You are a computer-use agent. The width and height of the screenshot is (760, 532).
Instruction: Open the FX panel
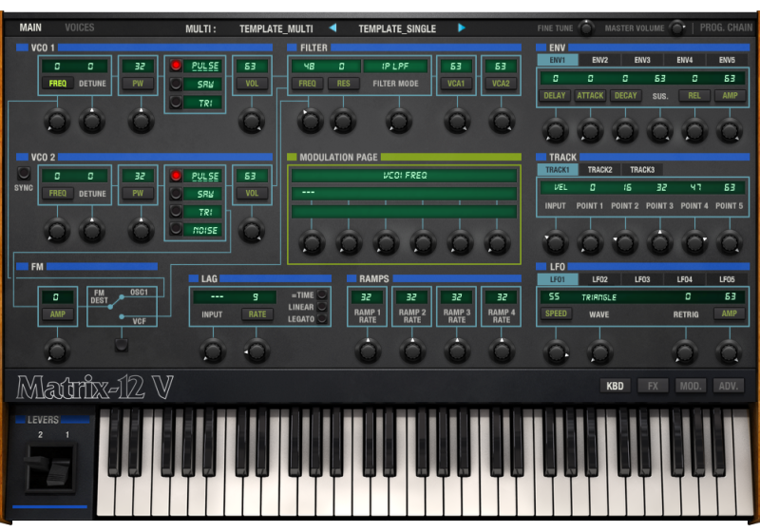tap(653, 386)
